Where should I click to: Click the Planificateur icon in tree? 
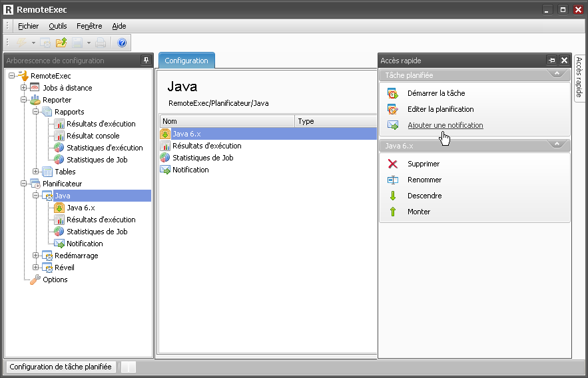click(35, 184)
